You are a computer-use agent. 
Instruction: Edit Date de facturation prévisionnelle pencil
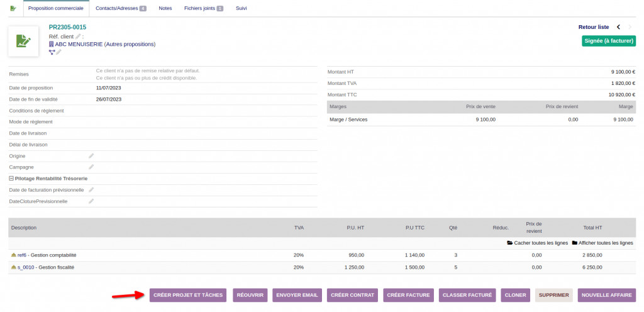tap(91, 190)
